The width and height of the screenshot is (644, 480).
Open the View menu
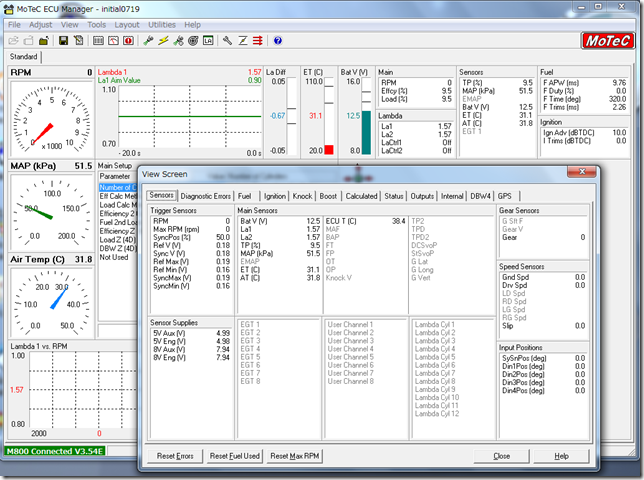pos(69,25)
